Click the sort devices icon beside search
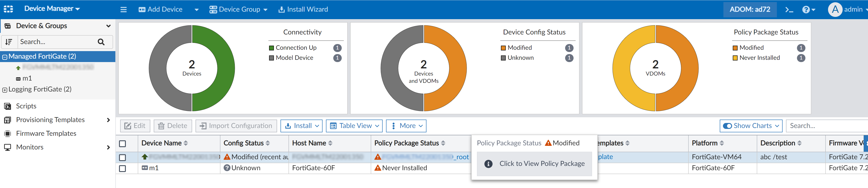The image size is (868, 188). point(9,42)
